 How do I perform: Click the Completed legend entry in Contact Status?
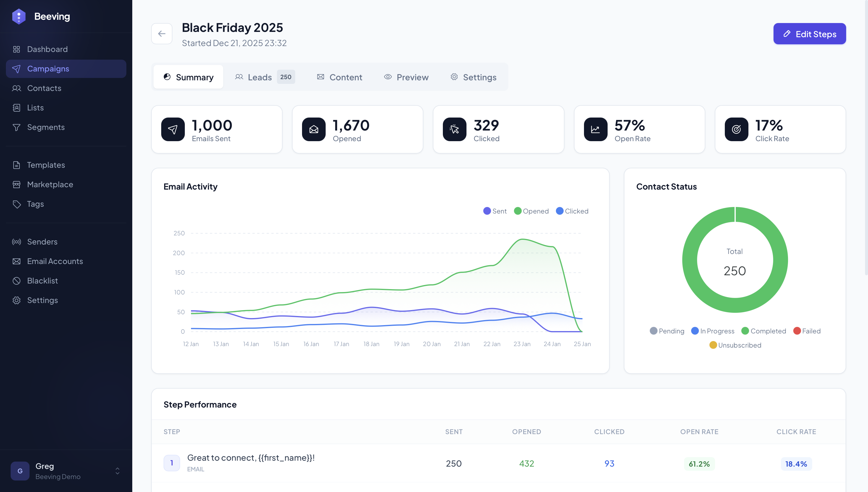coord(764,331)
